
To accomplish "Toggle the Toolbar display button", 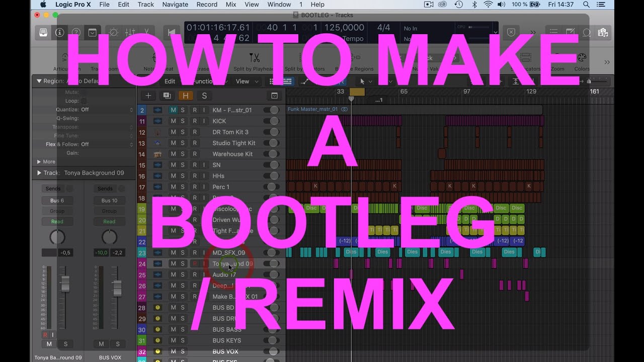I will coord(92,32).
